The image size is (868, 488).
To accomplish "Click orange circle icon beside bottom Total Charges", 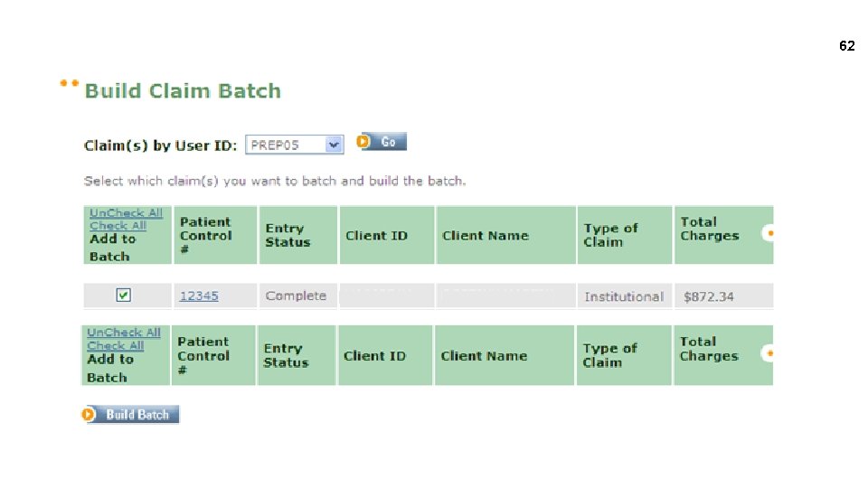I will 769,352.
